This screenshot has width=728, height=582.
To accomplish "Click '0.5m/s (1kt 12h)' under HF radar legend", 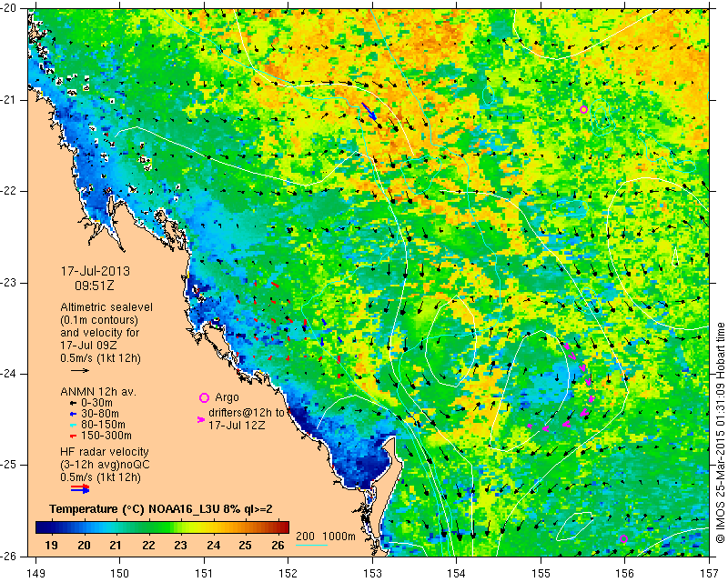I will 100,477.
